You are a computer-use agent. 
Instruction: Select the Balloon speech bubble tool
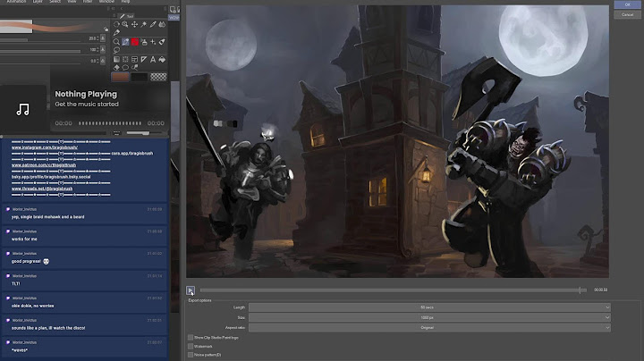[125, 68]
